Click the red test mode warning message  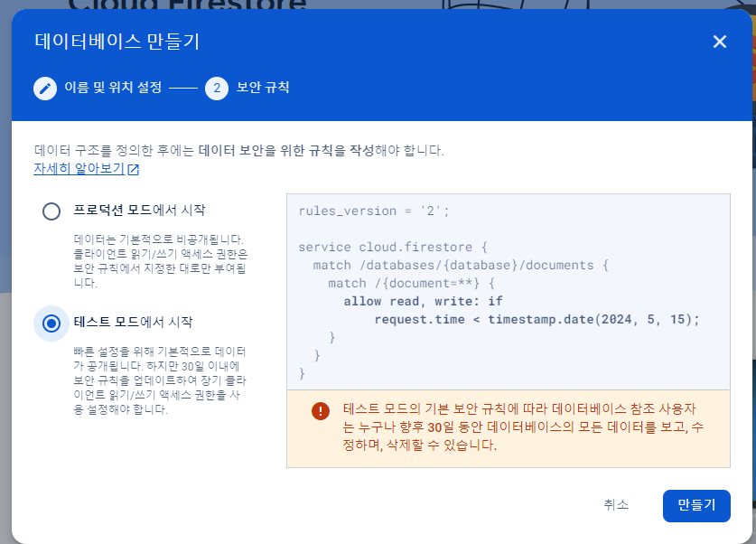tap(523, 427)
